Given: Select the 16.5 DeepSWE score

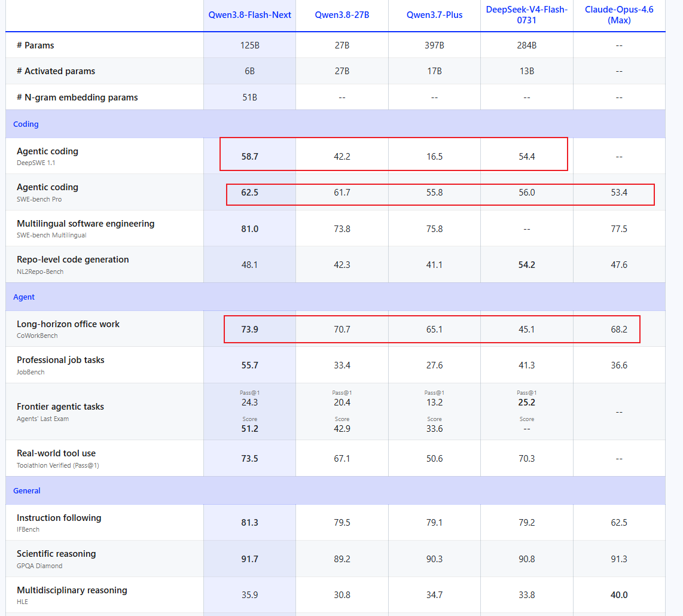Looking at the screenshot, I should tap(434, 157).
